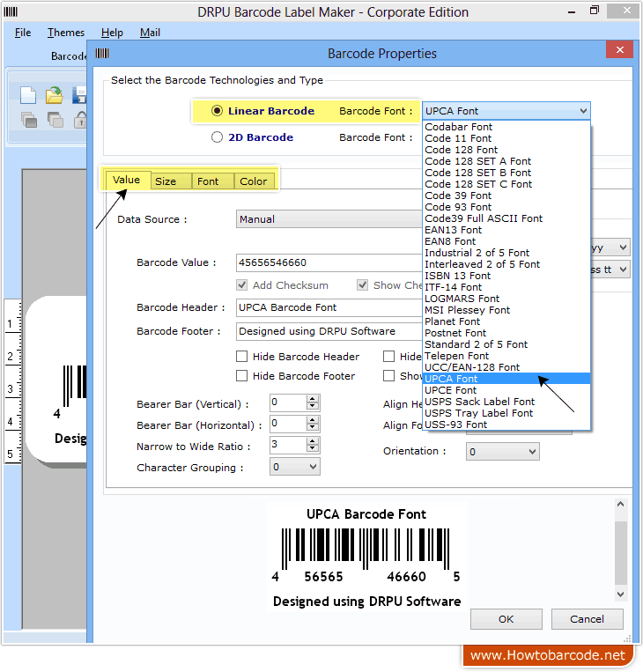Select Codabar Font from the list
The height and width of the screenshot is (672, 643).
506,127
